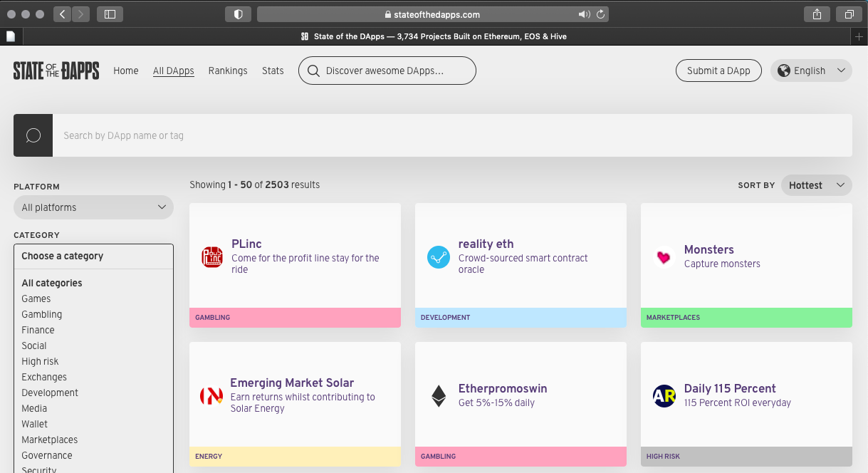
Task: Open the Safari share icon
Action: click(x=817, y=14)
